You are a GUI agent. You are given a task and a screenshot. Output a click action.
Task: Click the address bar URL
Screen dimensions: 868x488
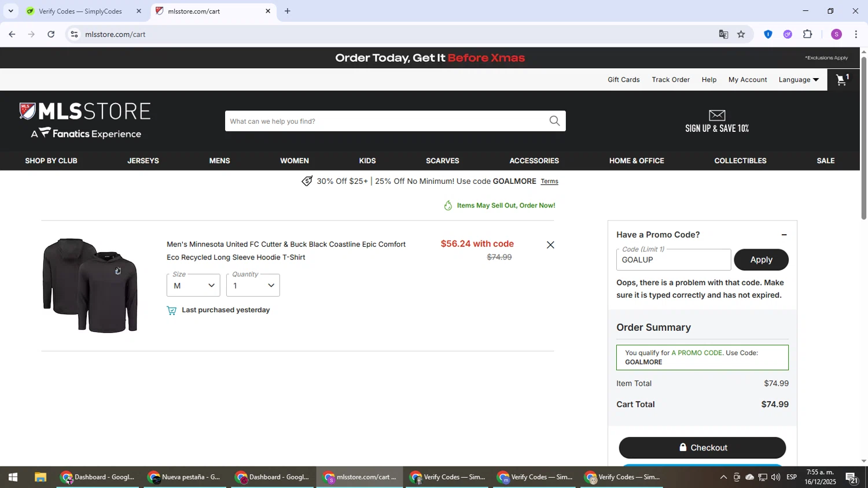tap(115, 34)
